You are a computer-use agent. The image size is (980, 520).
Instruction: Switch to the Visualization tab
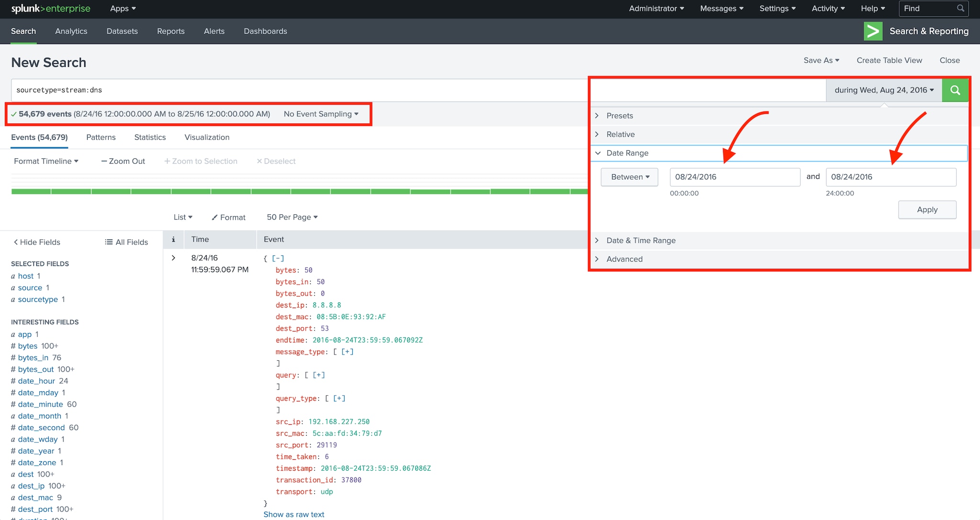pyautogui.click(x=207, y=137)
